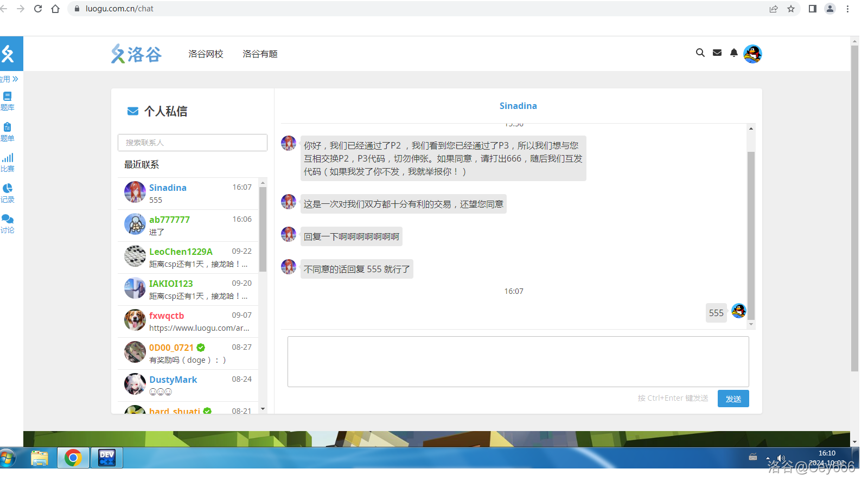Expand the left sidebar with double chevron

15,79
